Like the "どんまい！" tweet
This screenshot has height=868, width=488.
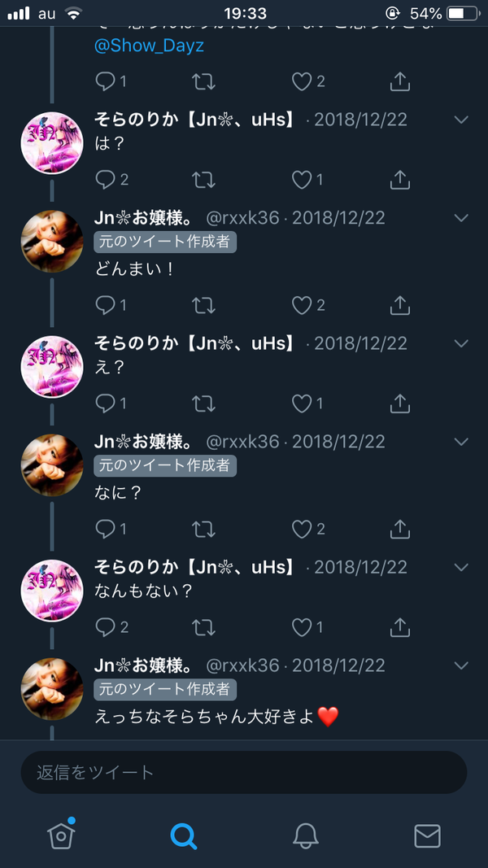(302, 304)
